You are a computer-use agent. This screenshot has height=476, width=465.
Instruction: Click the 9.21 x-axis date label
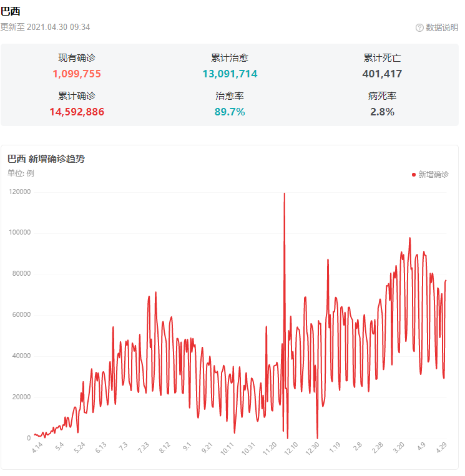coord(207,448)
